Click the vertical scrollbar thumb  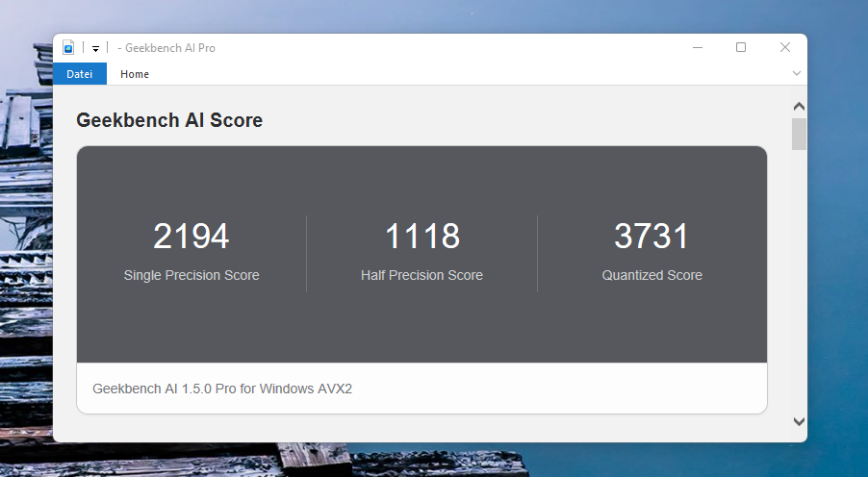799,135
